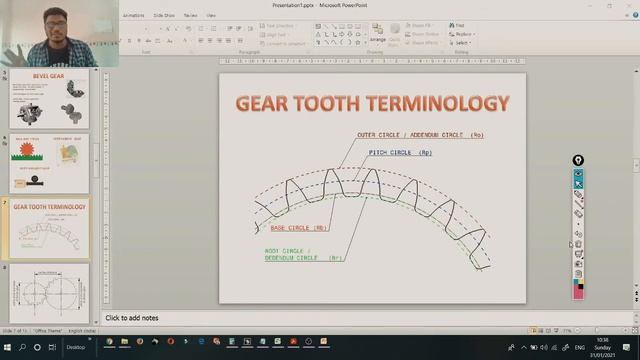Pick the yellow color swatch in annotation toolbar
The image size is (640, 360).
pyautogui.click(x=581, y=282)
